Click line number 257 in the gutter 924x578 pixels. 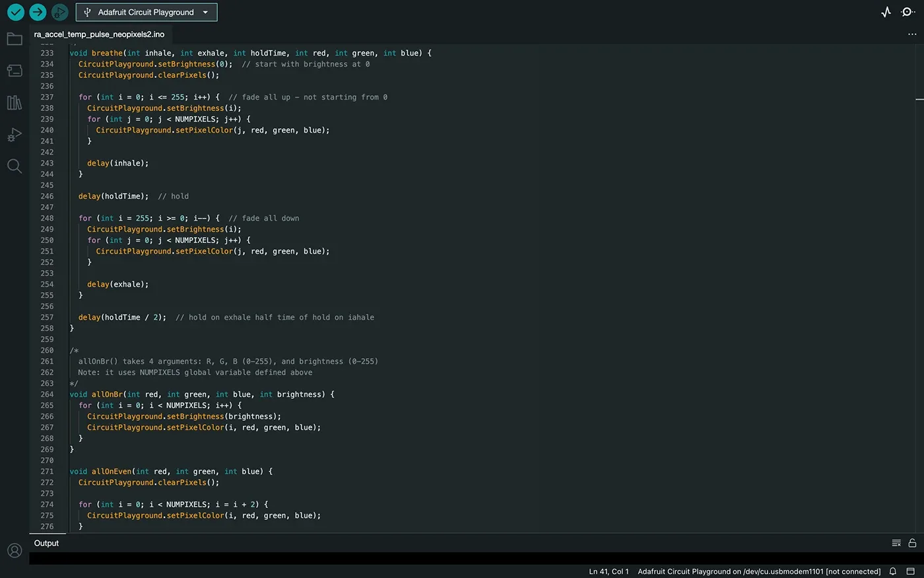pyautogui.click(x=47, y=317)
